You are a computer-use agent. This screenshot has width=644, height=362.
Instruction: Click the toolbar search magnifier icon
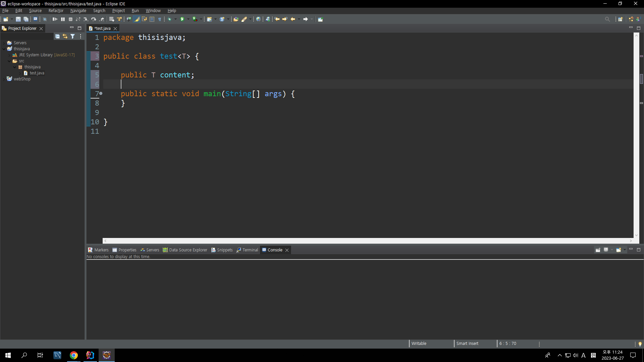click(607, 19)
